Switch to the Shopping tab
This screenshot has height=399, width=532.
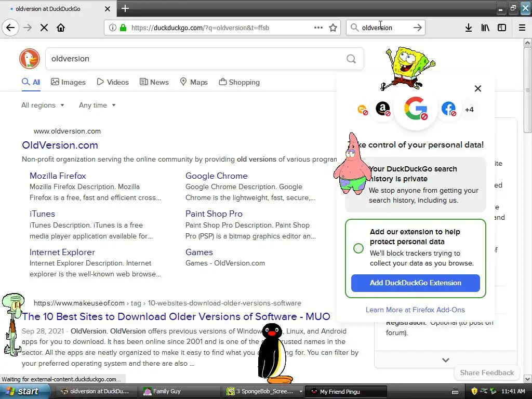tap(239, 82)
